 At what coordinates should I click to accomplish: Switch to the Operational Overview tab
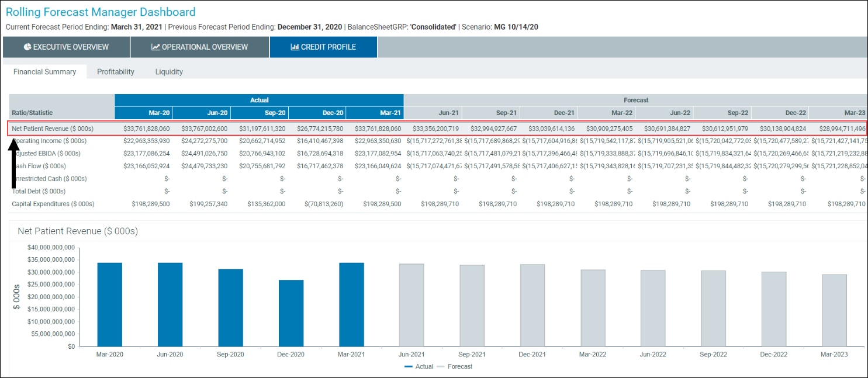coord(199,47)
